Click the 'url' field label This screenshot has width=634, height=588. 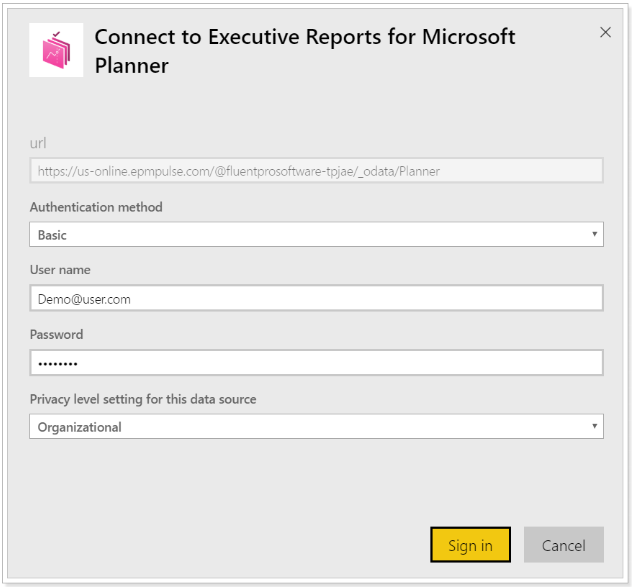click(x=38, y=143)
